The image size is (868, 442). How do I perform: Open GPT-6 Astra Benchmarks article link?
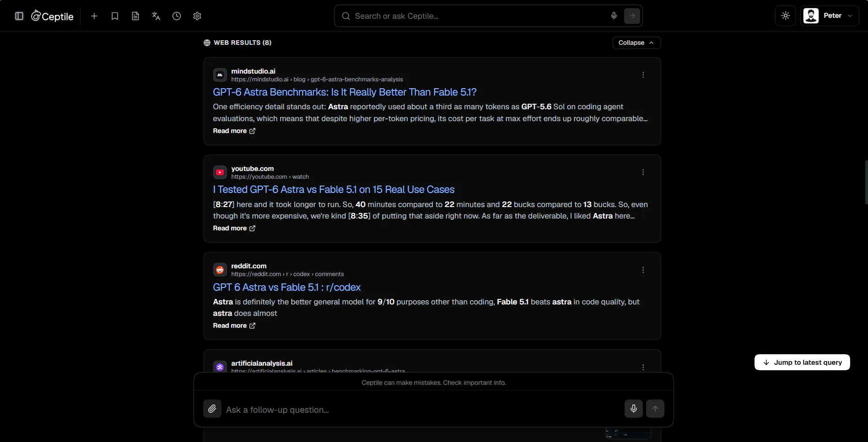(345, 92)
